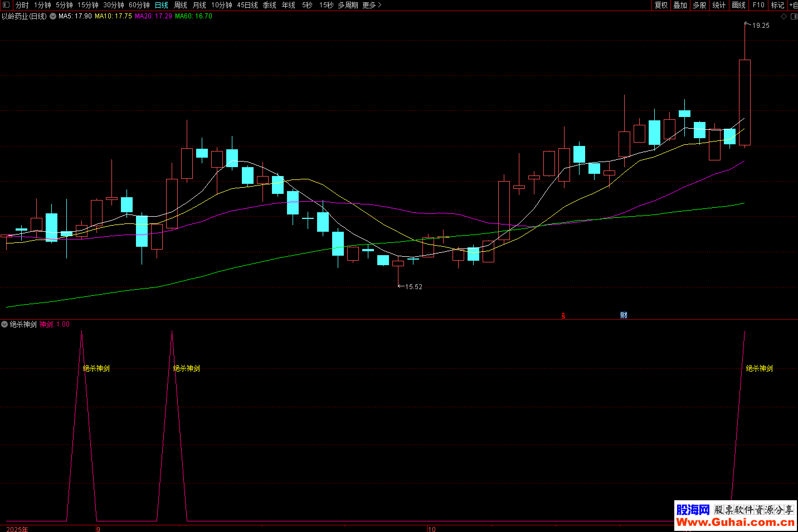
Task: Toggle the left sidebar panel icon
Action: pos(6,5)
